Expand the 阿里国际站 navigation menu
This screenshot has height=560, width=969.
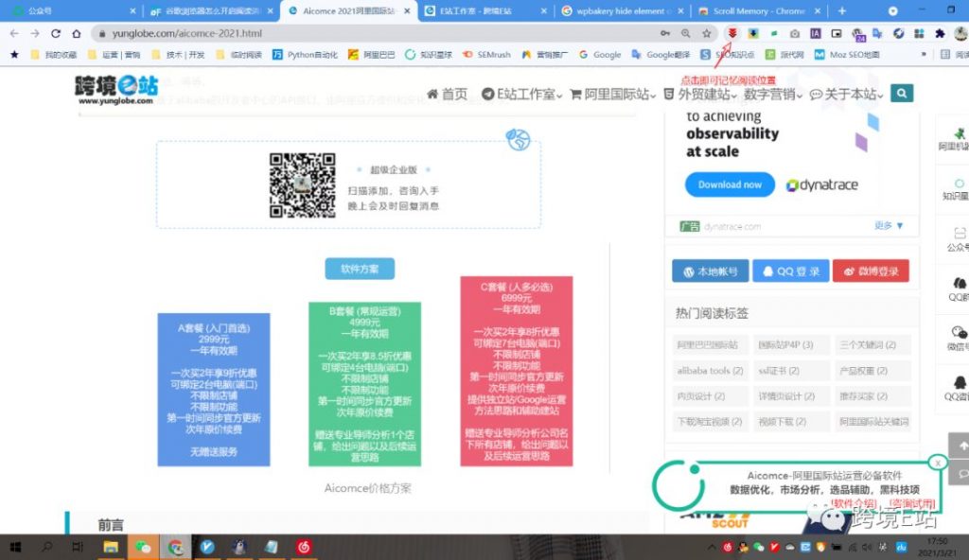(x=612, y=94)
